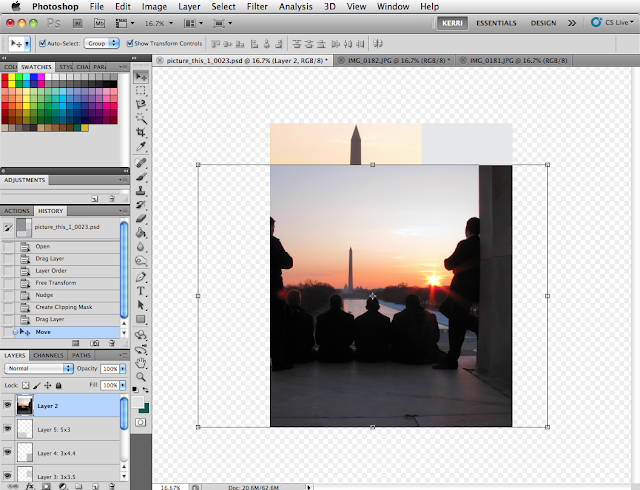Screen dimensions: 640x490
Task: Select the Rectangular Marquee tool
Action: coord(141,90)
